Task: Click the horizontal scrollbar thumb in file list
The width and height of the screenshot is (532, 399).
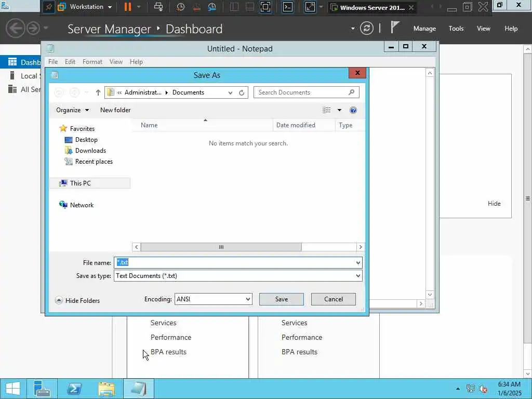Action: click(221, 247)
